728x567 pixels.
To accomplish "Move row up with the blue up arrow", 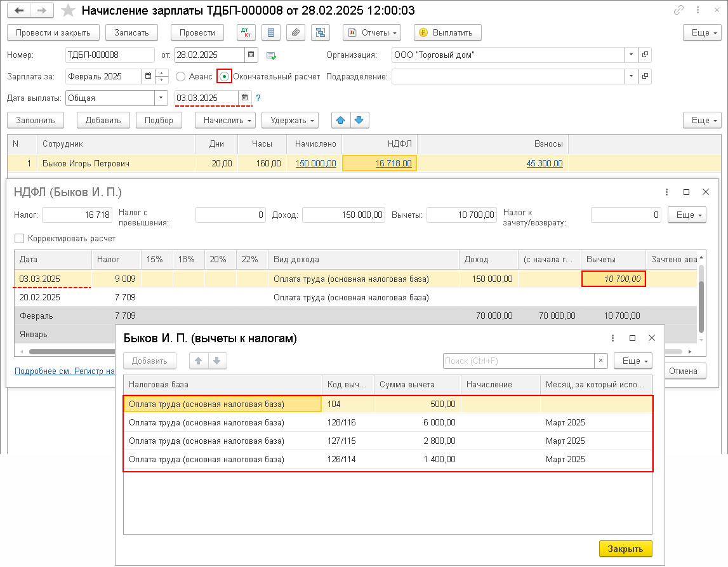I will point(341,120).
